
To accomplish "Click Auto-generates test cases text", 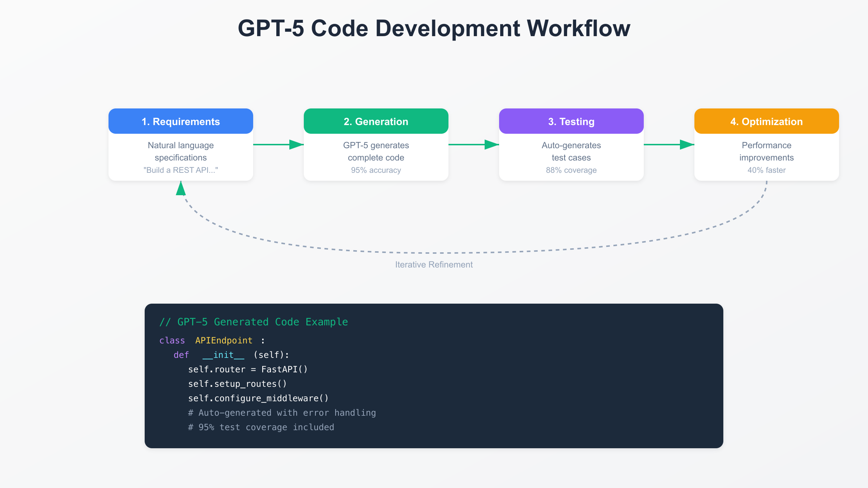I will click(x=571, y=151).
